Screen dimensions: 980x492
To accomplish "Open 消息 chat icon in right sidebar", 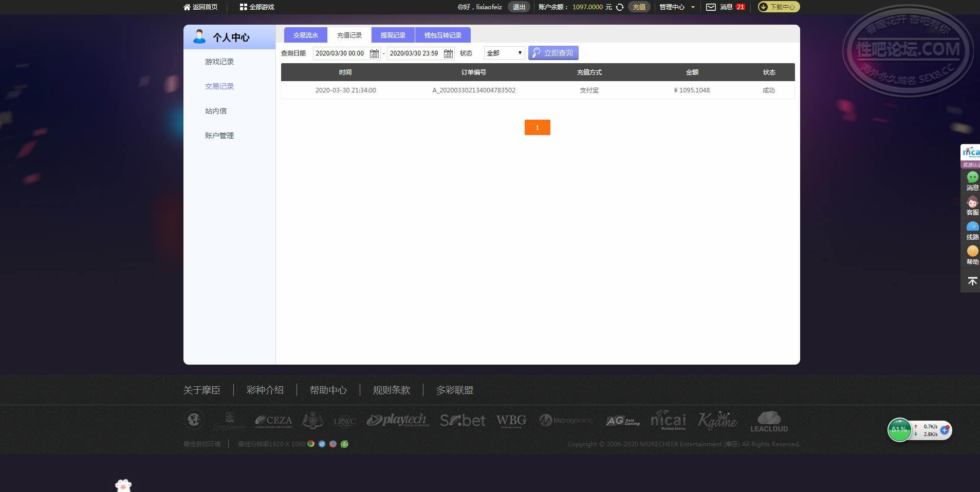I will click(972, 177).
